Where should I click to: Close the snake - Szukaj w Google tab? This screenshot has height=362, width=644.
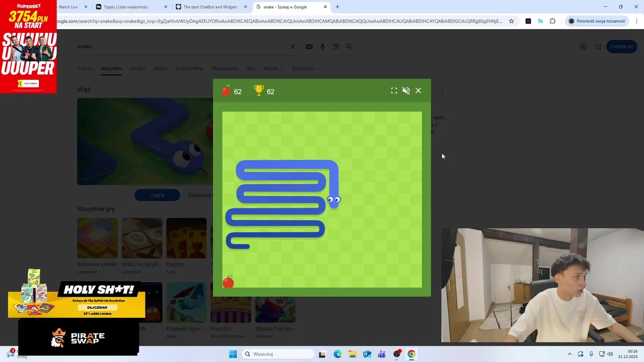[326, 7]
